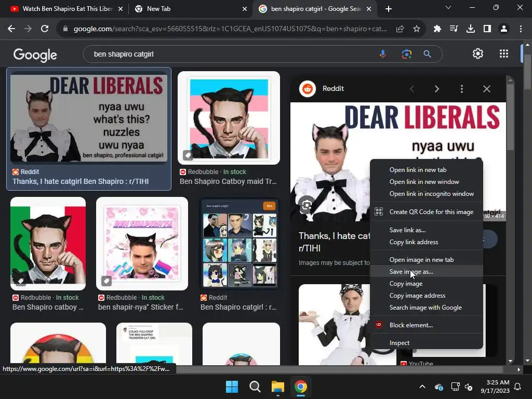Open the notifications bell in taskbar
This screenshot has height=399, width=532.
pos(518,387)
